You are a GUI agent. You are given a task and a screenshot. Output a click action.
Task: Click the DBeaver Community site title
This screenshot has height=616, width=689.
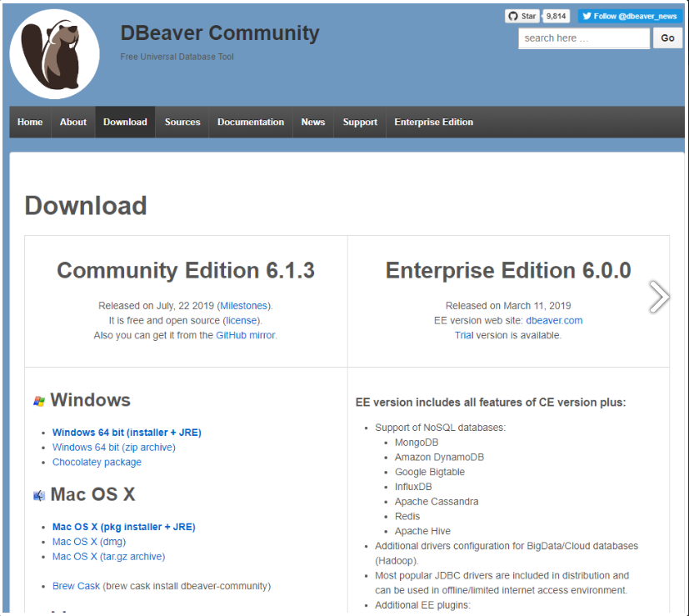point(220,33)
